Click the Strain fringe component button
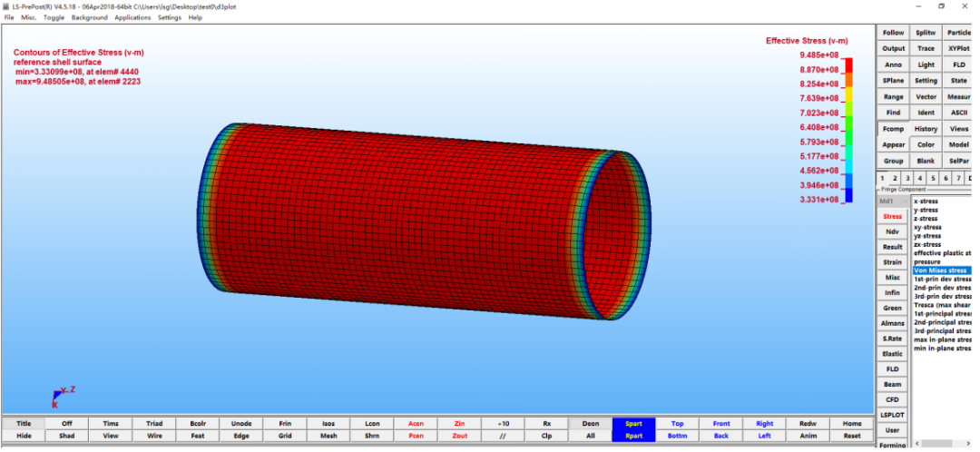The image size is (980, 452). click(893, 262)
